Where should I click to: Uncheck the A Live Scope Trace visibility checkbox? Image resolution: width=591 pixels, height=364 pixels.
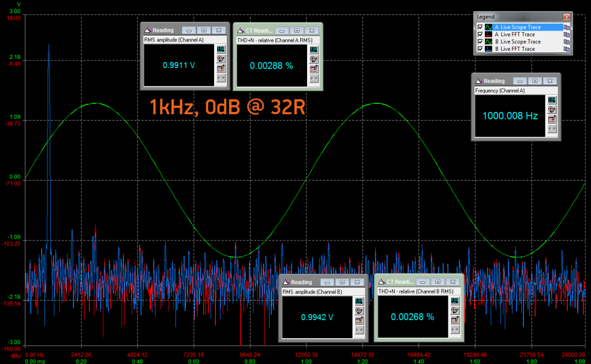coord(480,27)
